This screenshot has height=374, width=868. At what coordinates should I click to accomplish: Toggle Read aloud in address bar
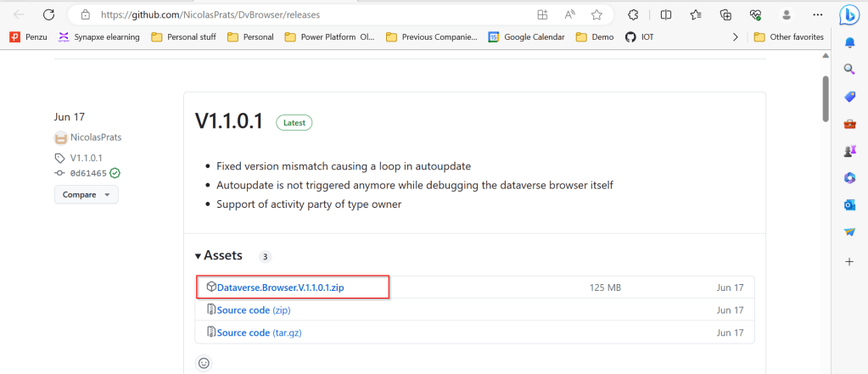(569, 14)
